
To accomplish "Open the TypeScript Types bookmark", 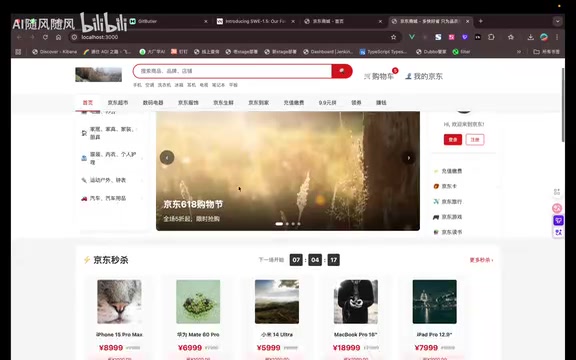I will 384,52.
